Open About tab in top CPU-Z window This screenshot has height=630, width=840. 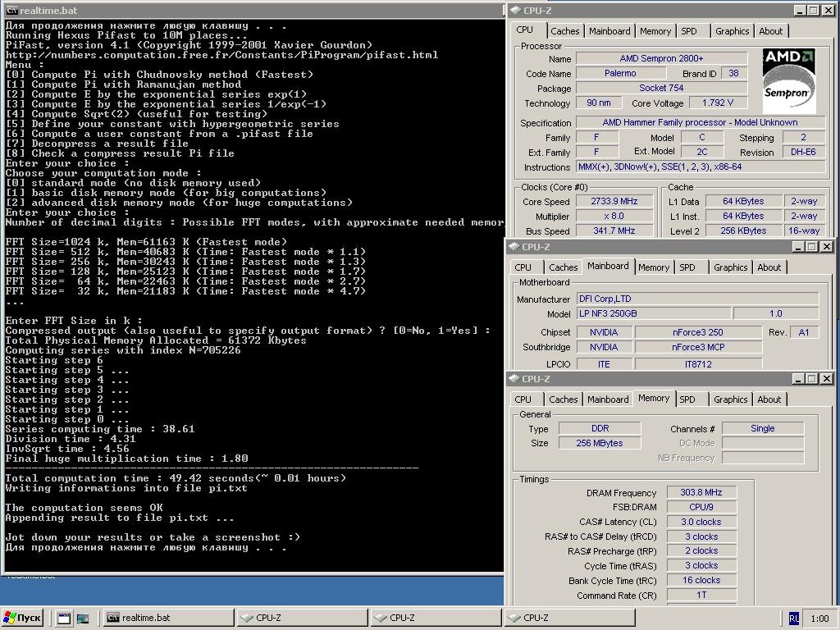[771, 31]
